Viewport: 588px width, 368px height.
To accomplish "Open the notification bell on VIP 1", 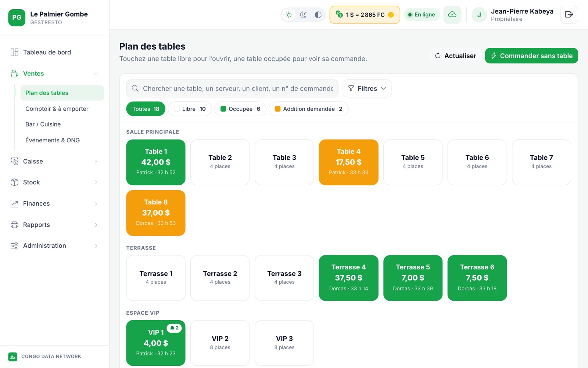I will [174, 328].
